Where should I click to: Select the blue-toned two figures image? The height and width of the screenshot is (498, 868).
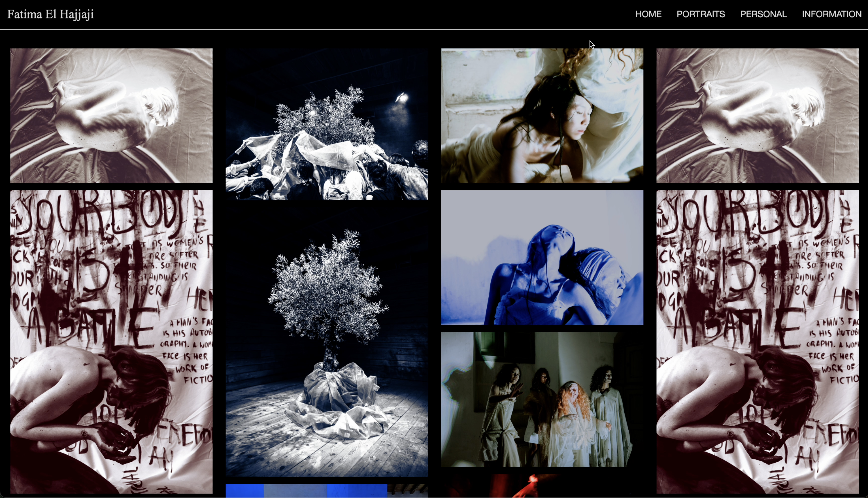pos(542,257)
